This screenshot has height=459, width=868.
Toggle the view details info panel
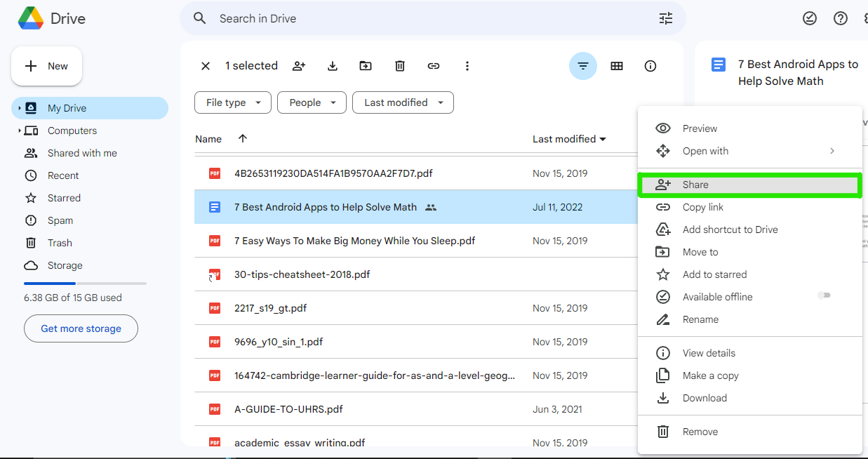click(x=650, y=66)
